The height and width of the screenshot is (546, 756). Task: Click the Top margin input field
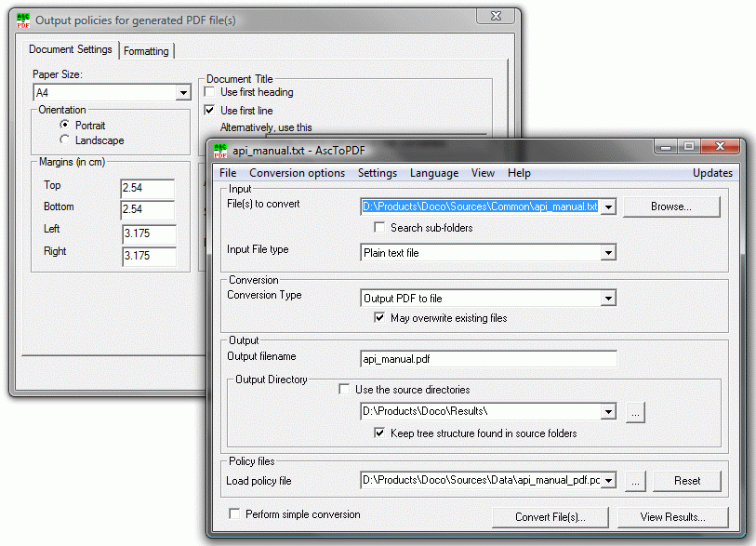point(147,189)
